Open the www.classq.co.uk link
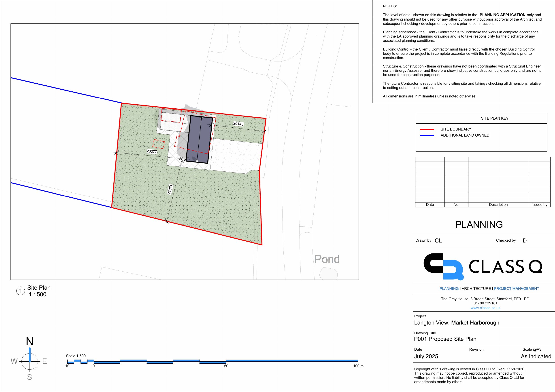Screen dimensions: 555x392 485,308
